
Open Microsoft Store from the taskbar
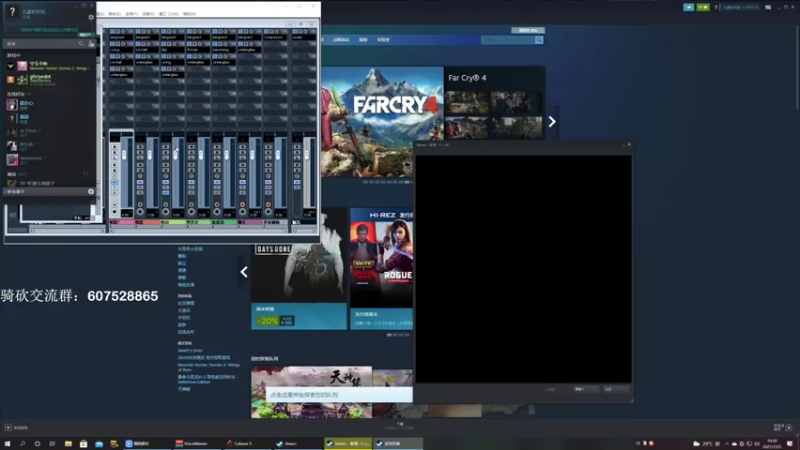coord(83,444)
